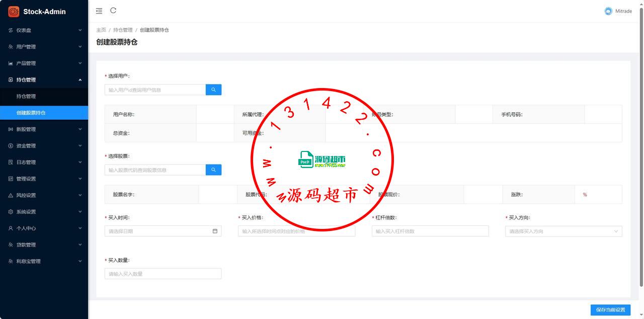Focus the stock code search input
The width and height of the screenshot is (644, 319).
(x=155, y=170)
